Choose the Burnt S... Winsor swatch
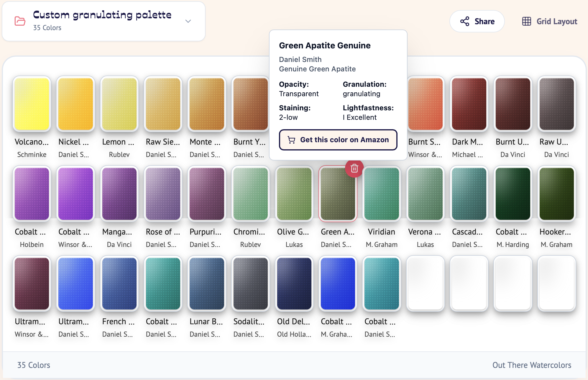588x380 pixels. point(426,104)
